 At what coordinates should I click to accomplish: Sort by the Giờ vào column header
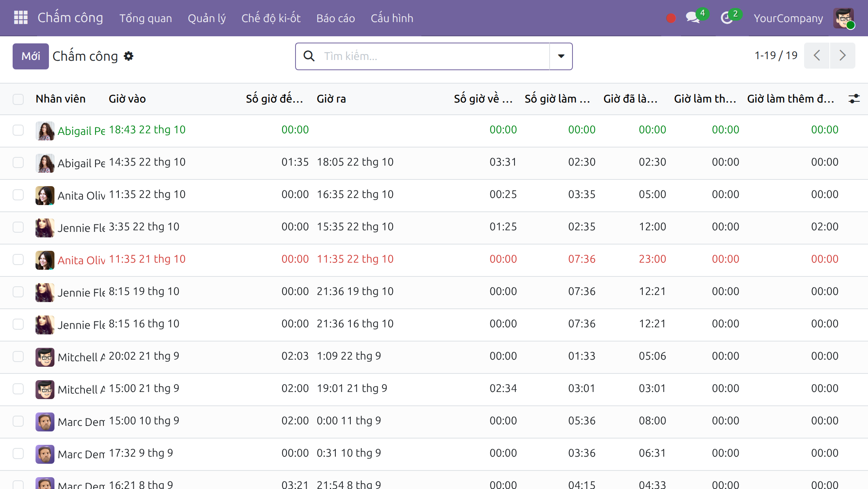pos(127,99)
